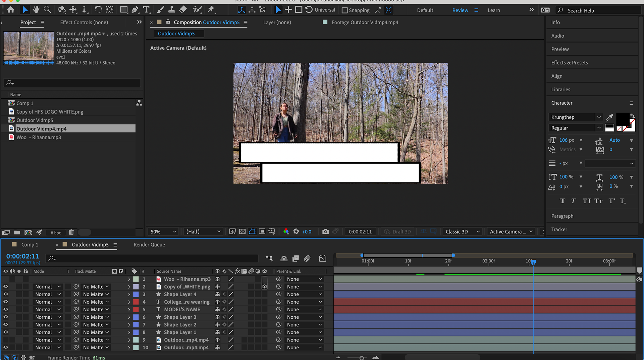Open Track Matte dropdown for layer 5
This screenshot has width=644, height=360.
(96, 309)
